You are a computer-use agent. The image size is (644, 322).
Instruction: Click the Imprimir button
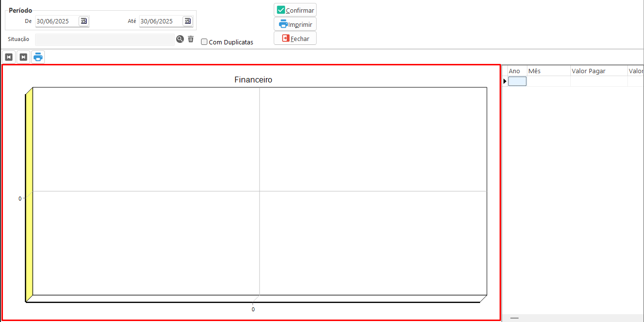tap(295, 24)
